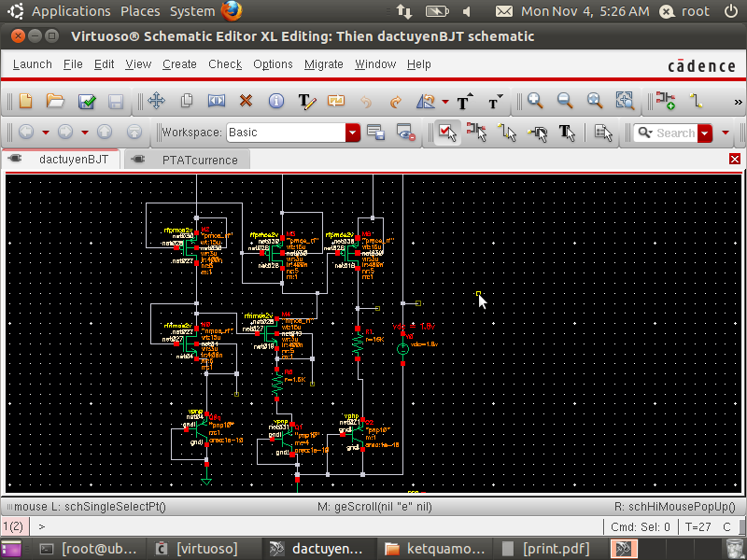Open the View menu
This screenshot has height=560, width=747.
[138, 64]
